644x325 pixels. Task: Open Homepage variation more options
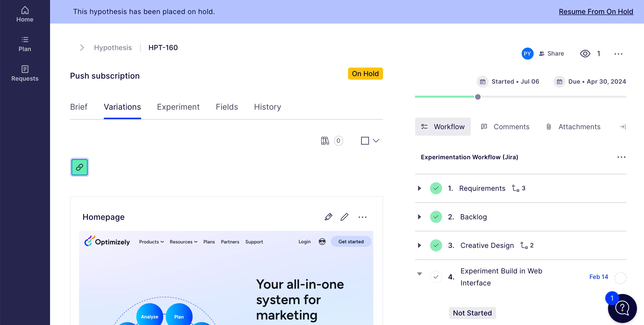point(362,217)
